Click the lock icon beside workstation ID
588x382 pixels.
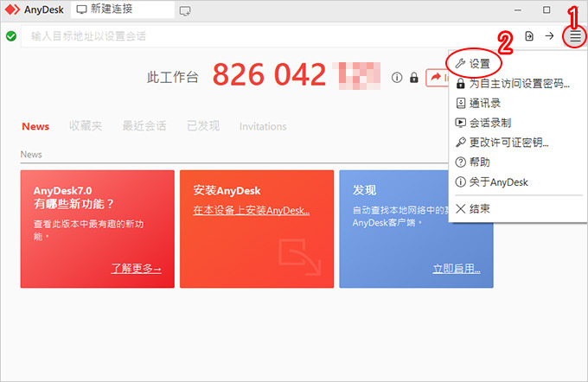coord(414,77)
